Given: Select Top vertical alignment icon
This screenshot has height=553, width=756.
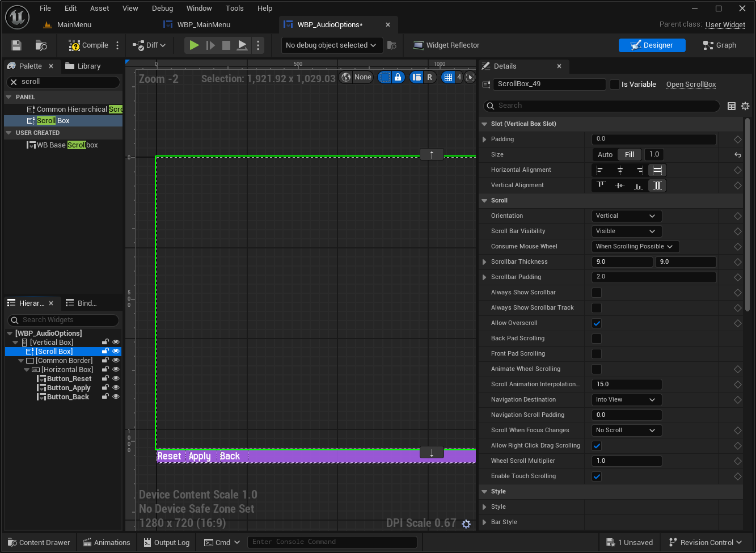Looking at the screenshot, I should pyautogui.click(x=601, y=185).
